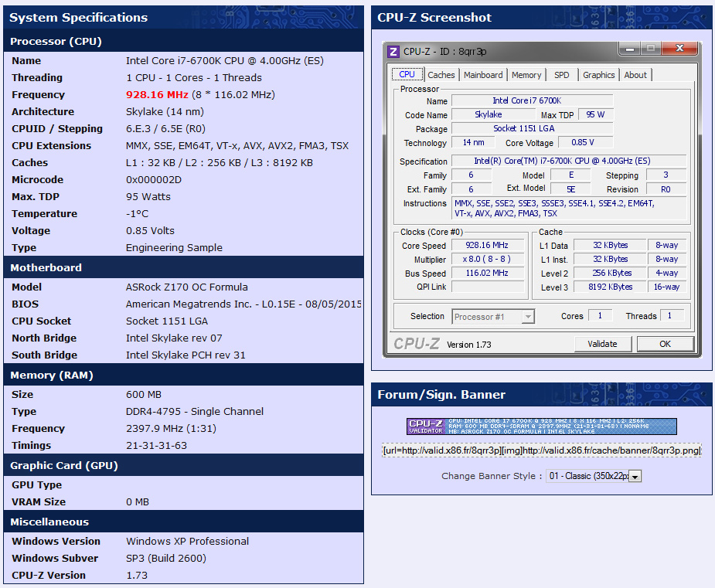Select the Mainboard tab

[x=483, y=75]
